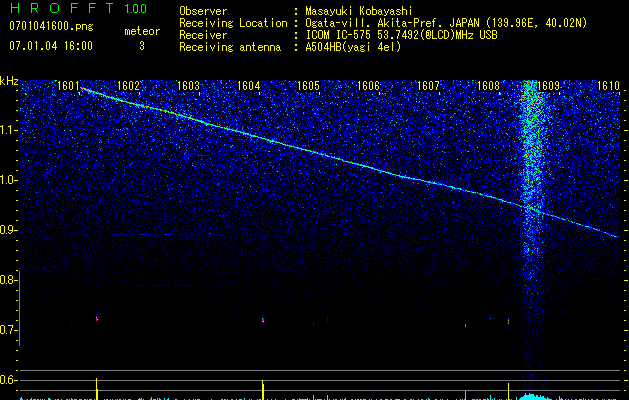The width and height of the screenshot is (629, 400).
Task: Click the meteor count 3
Action: click(x=142, y=46)
